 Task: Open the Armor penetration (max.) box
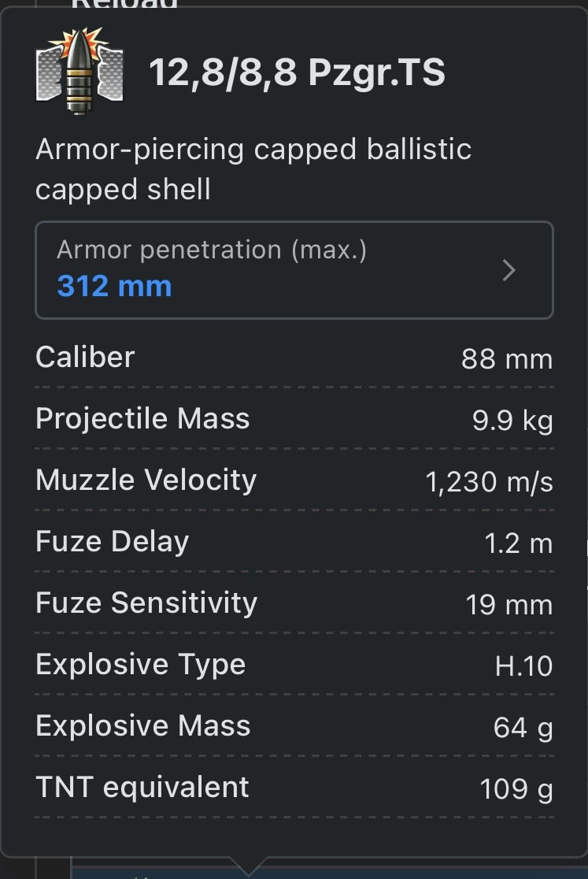click(x=294, y=270)
